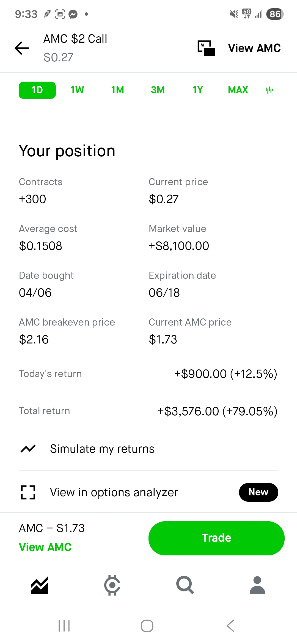The width and height of the screenshot is (297, 644).
Task: Open picture-in-picture chart icon
Action: coord(206,48)
